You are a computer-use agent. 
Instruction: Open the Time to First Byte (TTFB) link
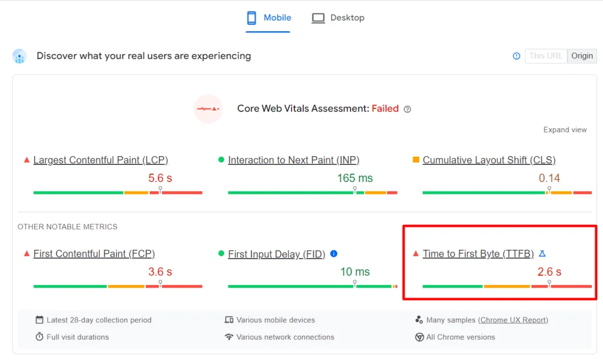point(478,254)
